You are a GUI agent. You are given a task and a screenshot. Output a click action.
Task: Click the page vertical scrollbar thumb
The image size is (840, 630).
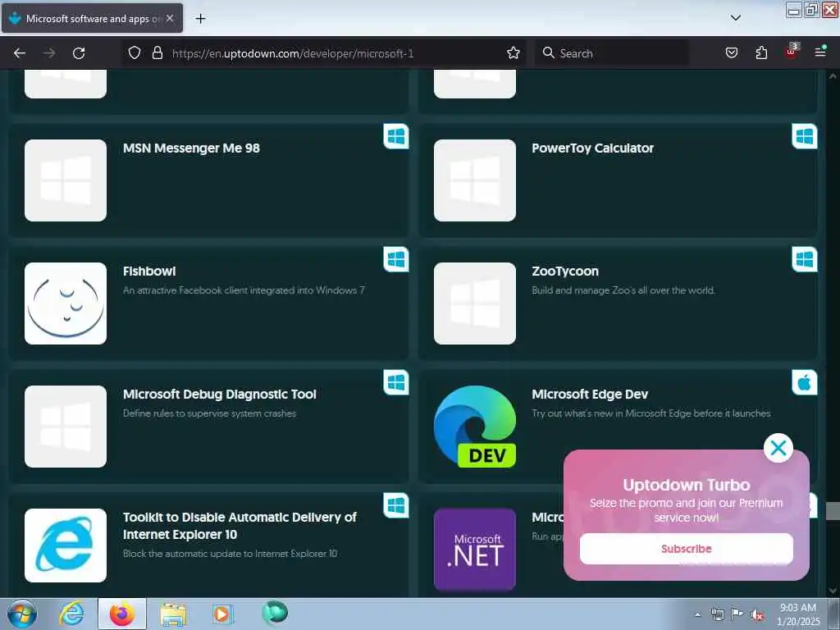pyautogui.click(x=833, y=510)
